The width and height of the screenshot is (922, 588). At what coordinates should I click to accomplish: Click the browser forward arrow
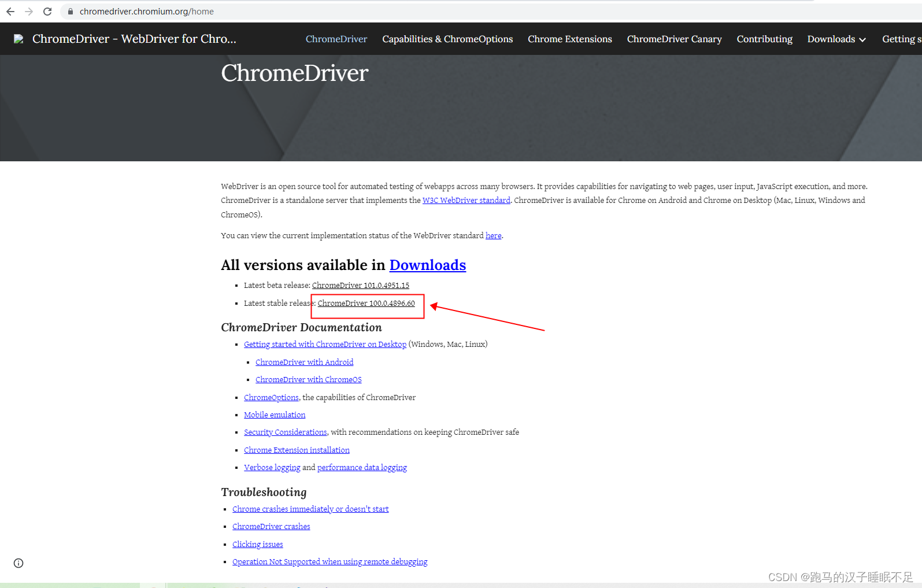[x=29, y=12]
